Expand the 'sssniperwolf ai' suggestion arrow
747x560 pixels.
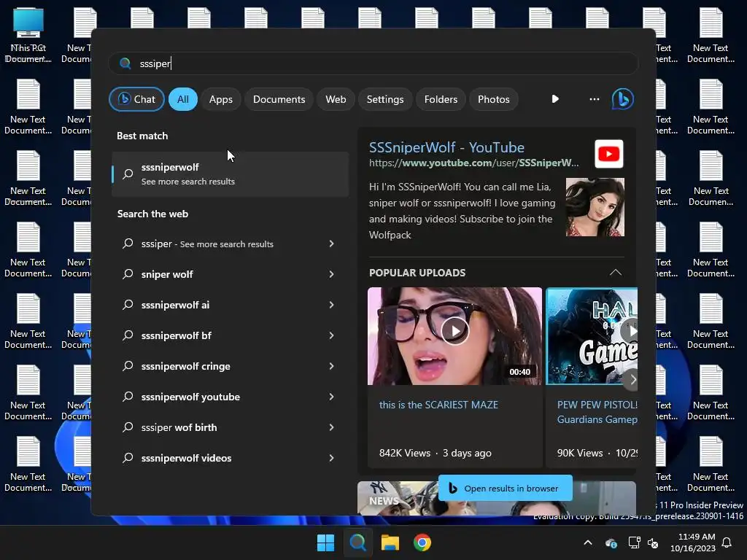332,305
